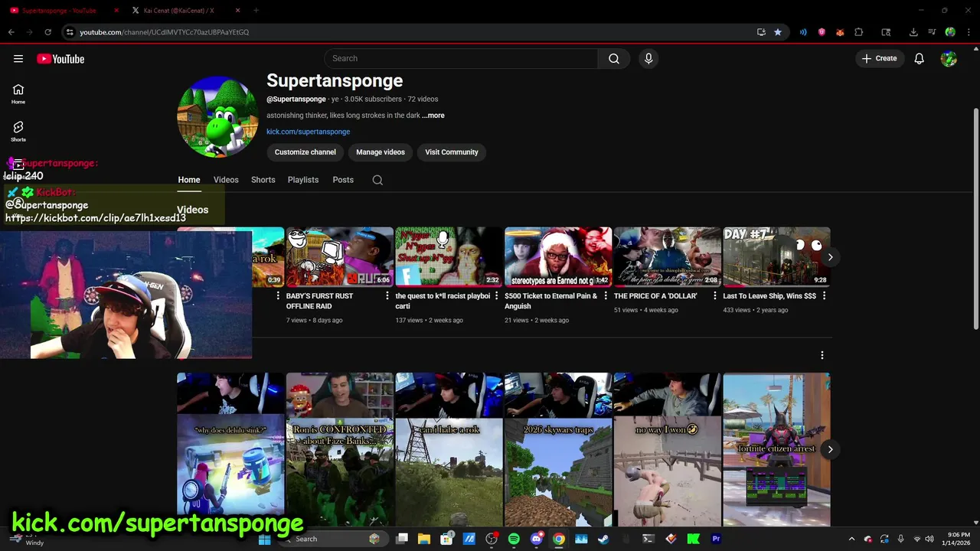Switch to the Videos channel tab

[x=226, y=180]
